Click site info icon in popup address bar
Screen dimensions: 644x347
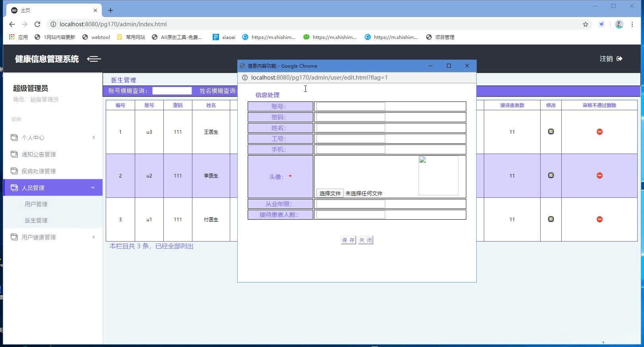pos(245,78)
